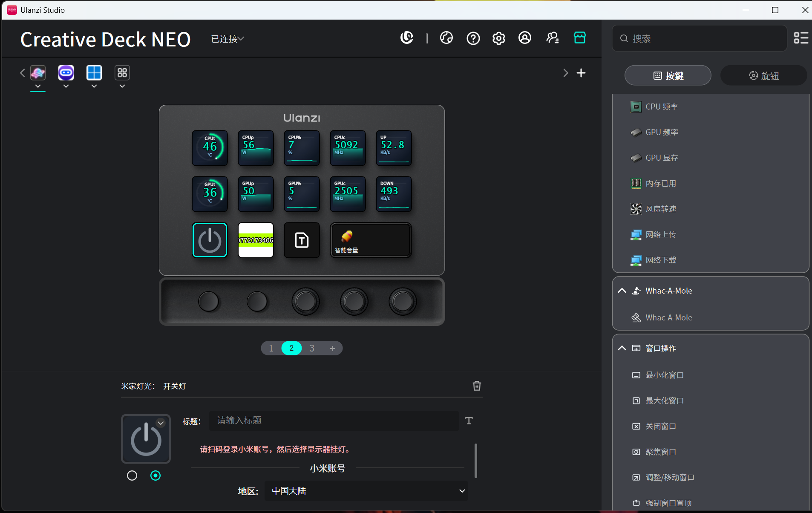
Task: Click the CPUc frequency key showing 5092 MHz
Action: pyautogui.click(x=348, y=148)
